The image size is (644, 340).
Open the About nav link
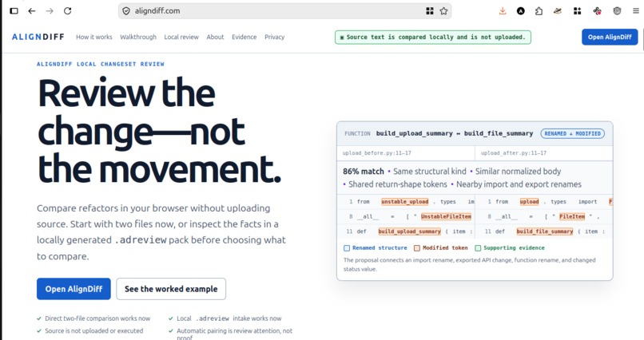(x=215, y=37)
